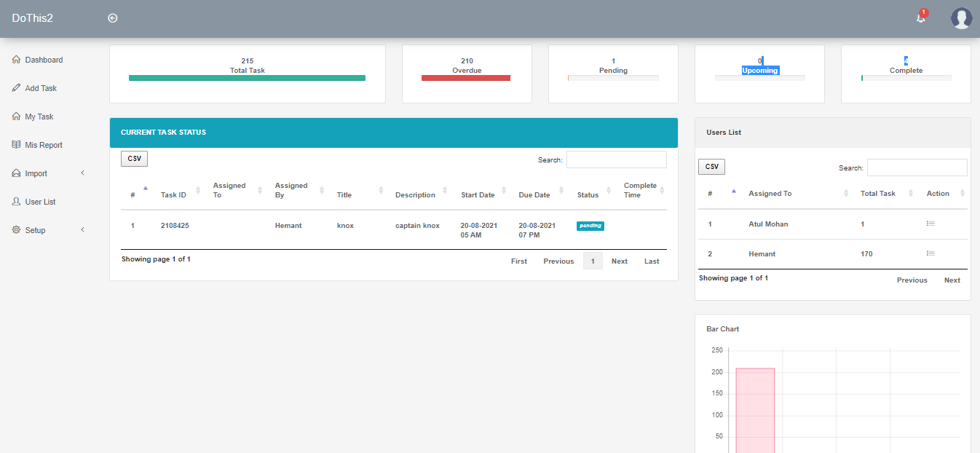Screen dimensions: 980x453
Task: Open Add Task page
Action: (x=41, y=88)
